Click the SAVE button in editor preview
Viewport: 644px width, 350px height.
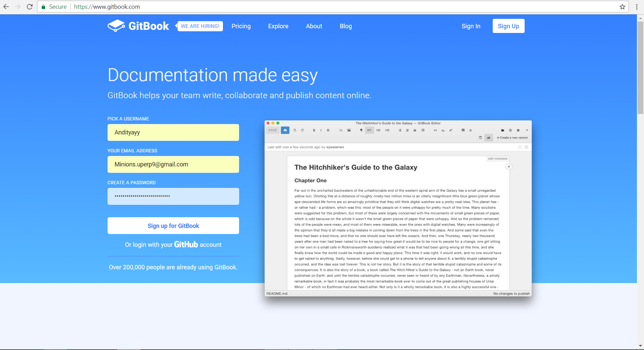click(272, 130)
